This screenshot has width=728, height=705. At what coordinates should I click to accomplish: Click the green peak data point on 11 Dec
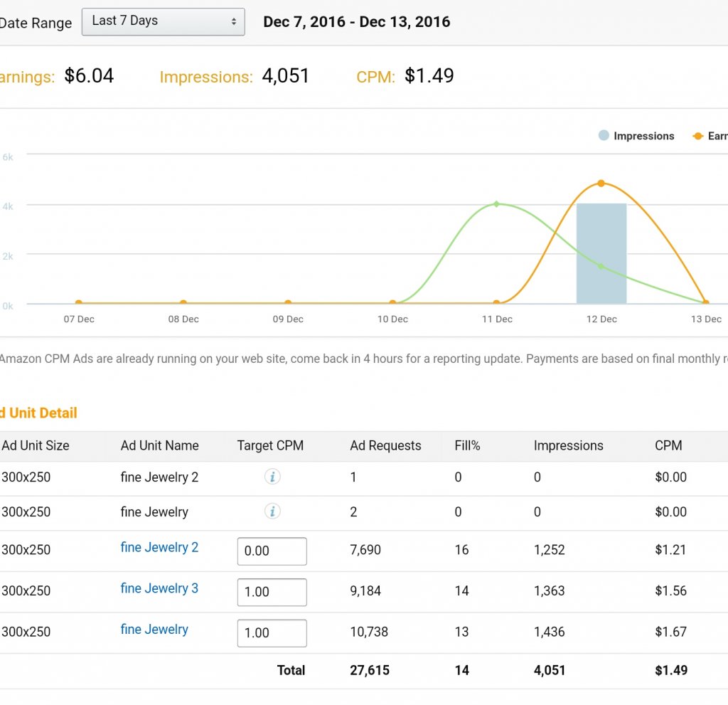496,204
